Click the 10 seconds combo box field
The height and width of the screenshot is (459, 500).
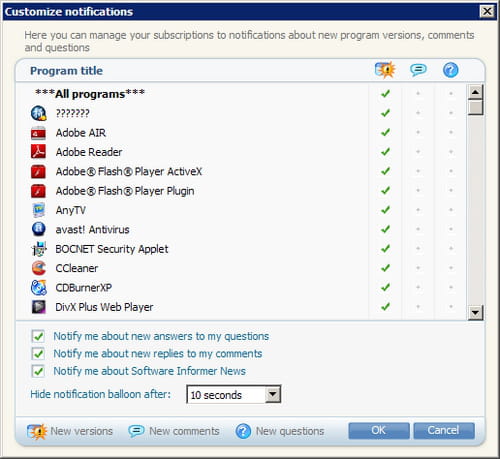tap(233, 395)
